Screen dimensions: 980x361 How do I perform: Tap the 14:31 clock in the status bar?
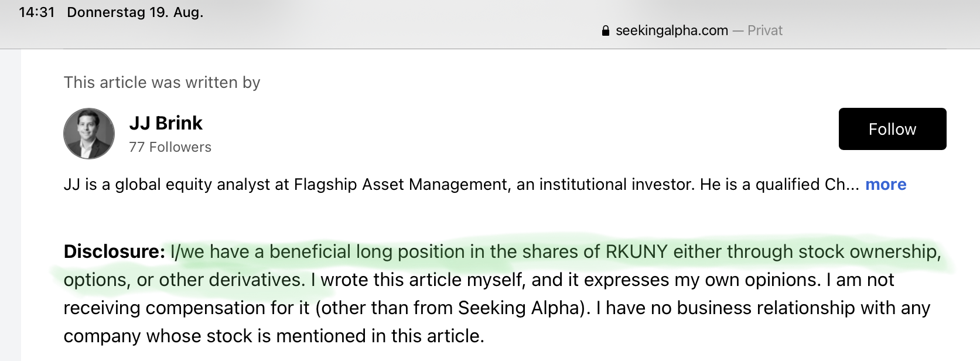[36, 12]
